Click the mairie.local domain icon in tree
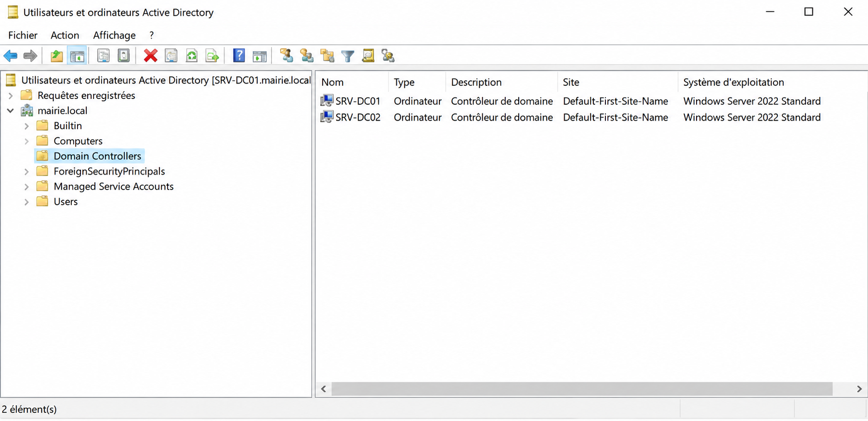 (27, 110)
